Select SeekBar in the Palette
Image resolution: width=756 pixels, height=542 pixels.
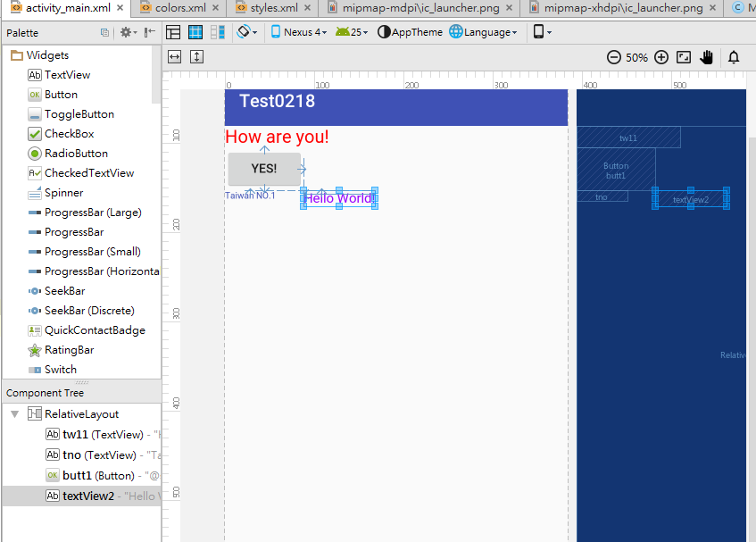[x=64, y=291]
